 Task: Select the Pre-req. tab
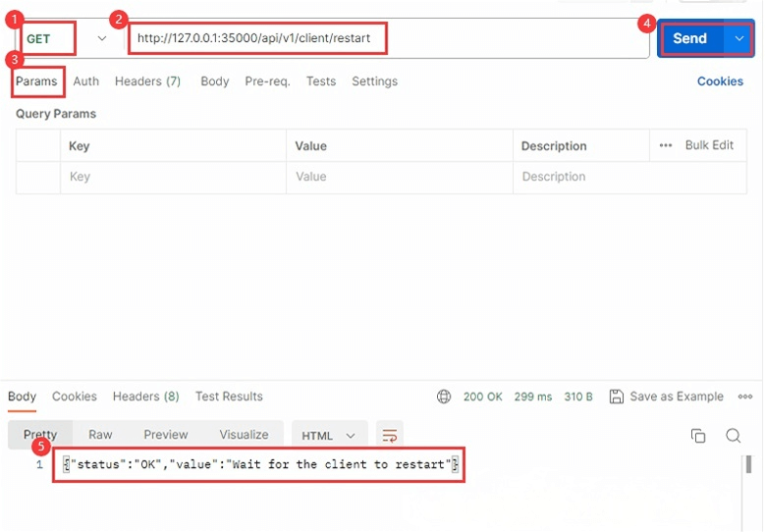click(267, 81)
